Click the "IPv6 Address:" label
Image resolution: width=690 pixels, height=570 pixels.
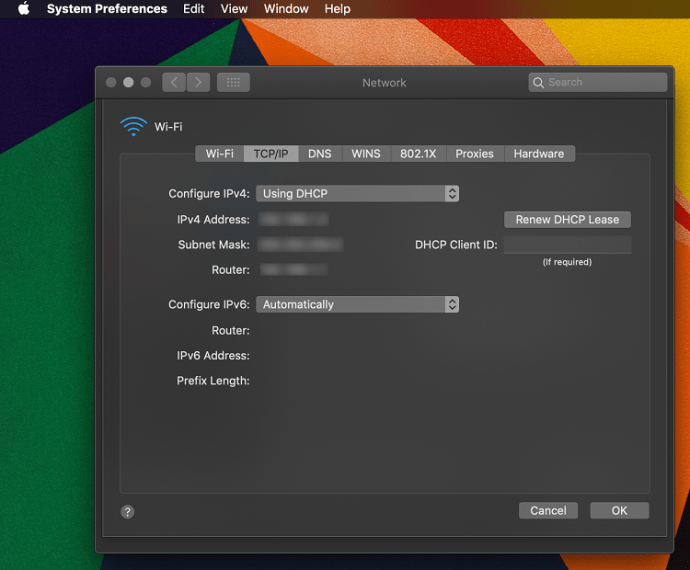pyautogui.click(x=213, y=356)
